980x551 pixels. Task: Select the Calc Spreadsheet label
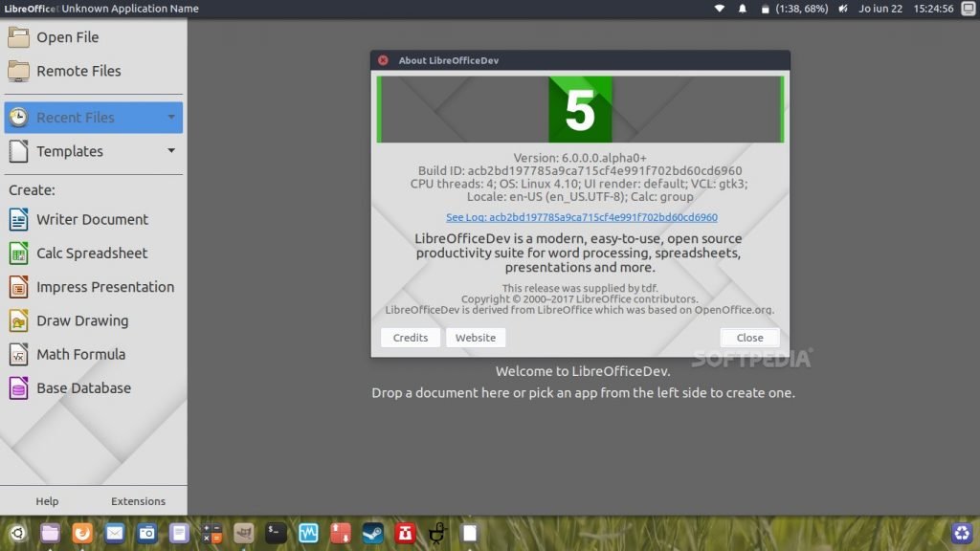tap(92, 253)
